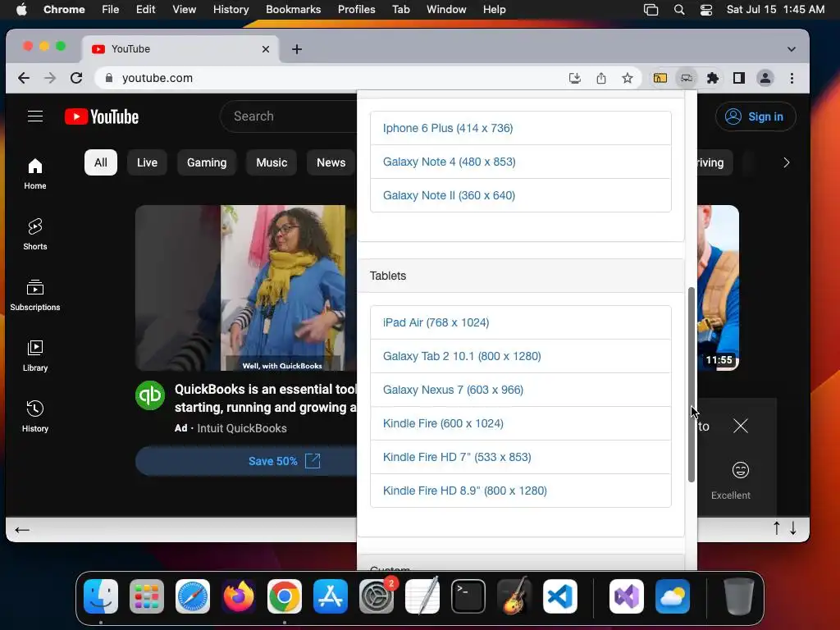The height and width of the screenshot is (630, 840).
Task: Click the QuickBooks channel avatar
Action: (x=150, y=395)
